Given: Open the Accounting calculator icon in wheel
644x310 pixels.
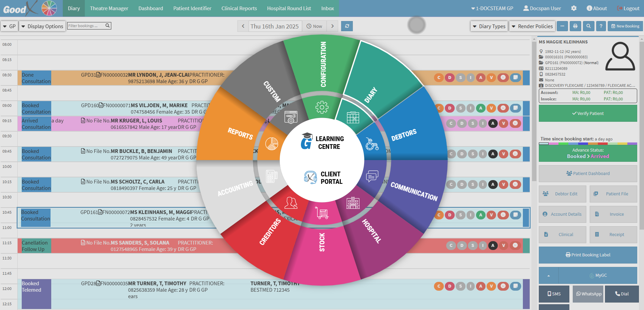Looking at the screenshot, I should pos(271,176).
